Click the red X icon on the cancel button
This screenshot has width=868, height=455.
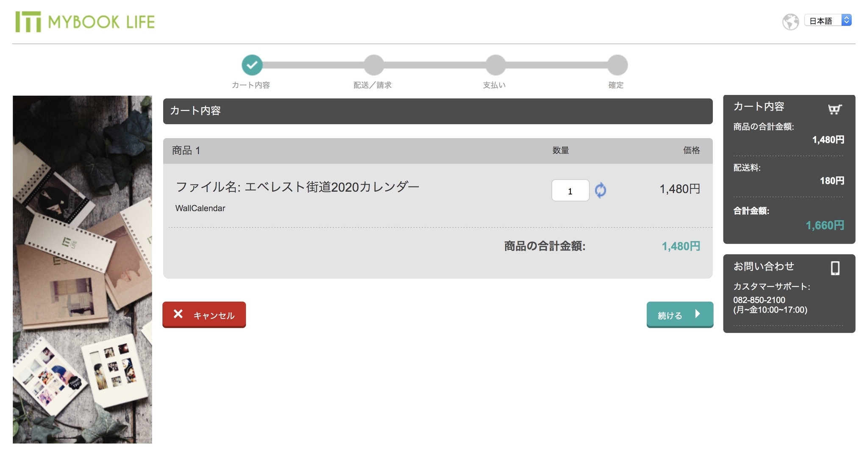click(178, 314)
